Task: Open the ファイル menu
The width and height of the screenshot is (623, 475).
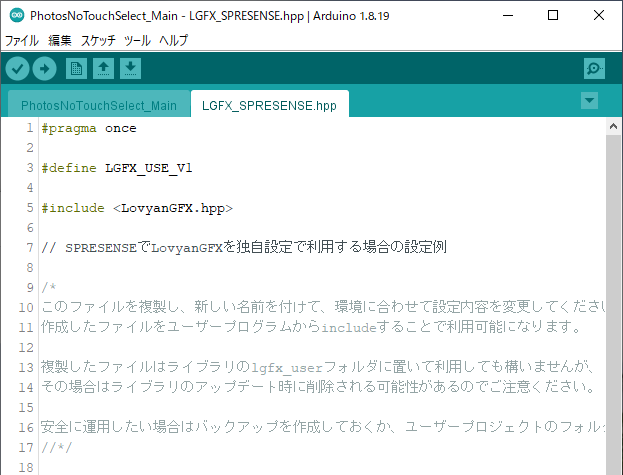Action: pos(22,41)
